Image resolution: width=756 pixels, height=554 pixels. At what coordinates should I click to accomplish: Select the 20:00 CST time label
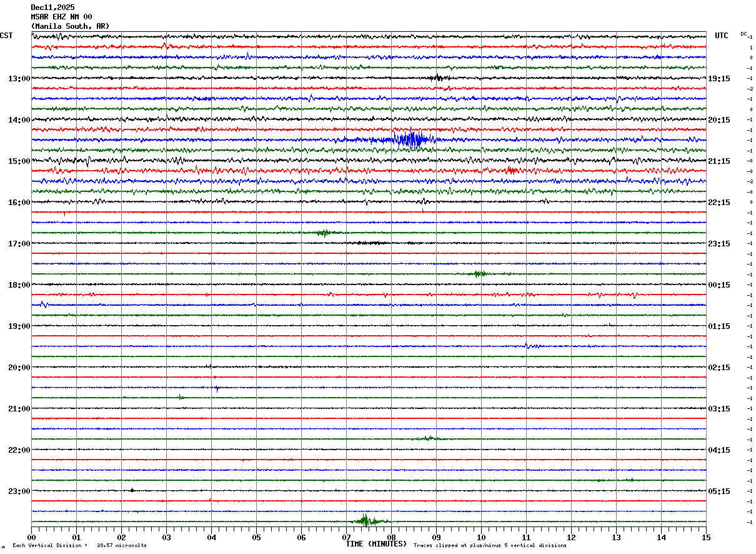click(19, 368)
